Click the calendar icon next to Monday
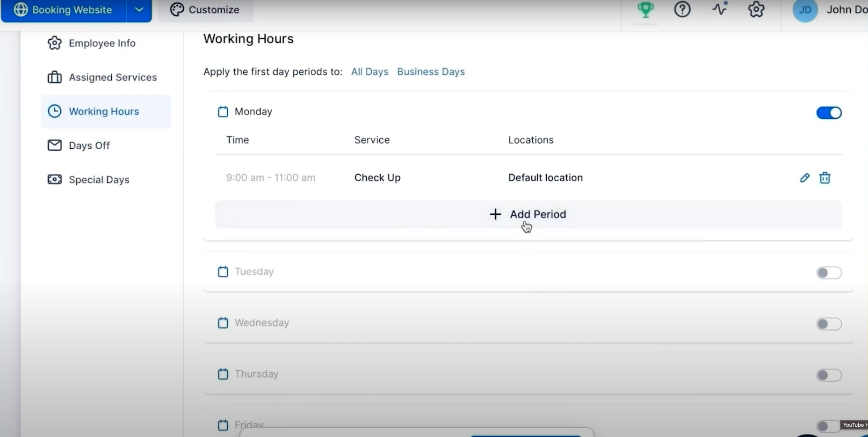 pos(223,112)
